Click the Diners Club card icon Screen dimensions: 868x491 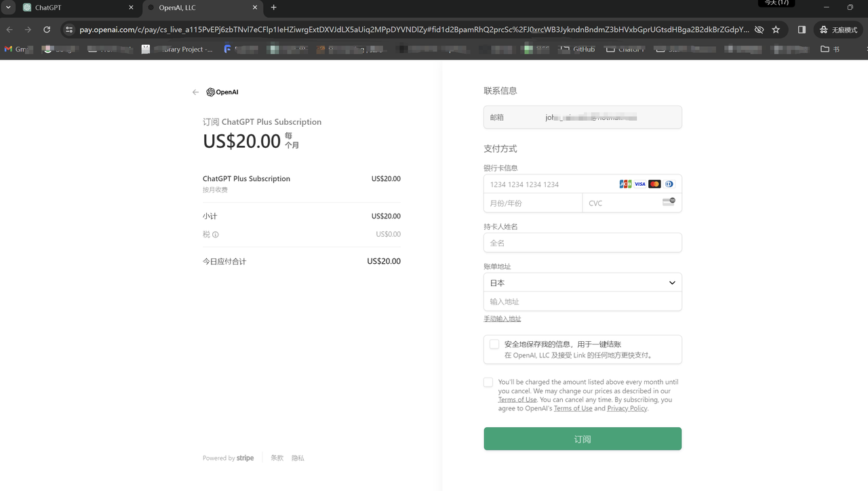669,184
